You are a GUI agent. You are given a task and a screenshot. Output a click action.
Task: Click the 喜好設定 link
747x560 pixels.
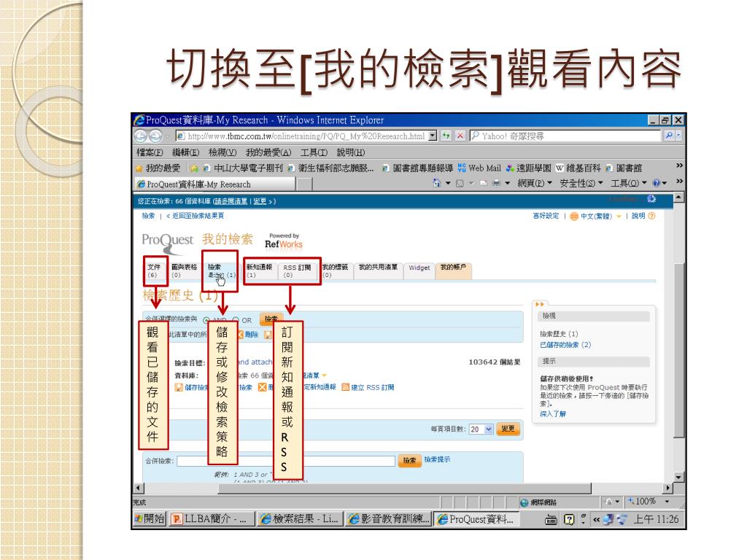point(546,216)
